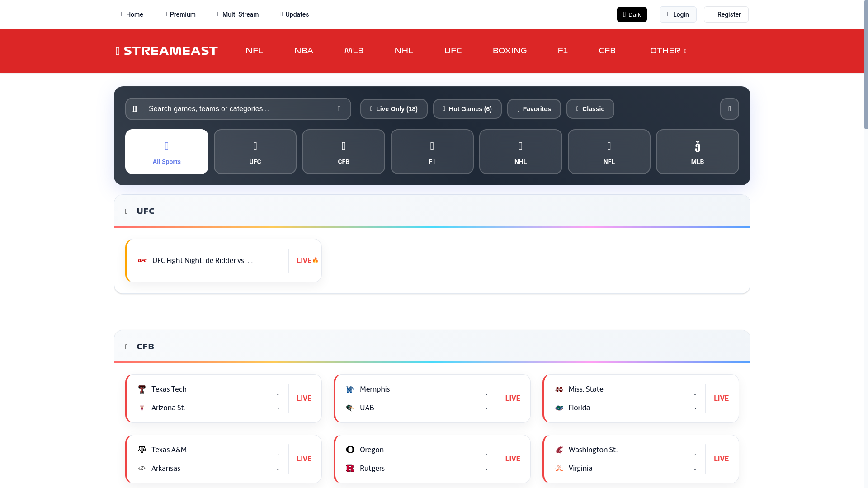
Task: Select the NHL sport tile icon
Action: point(520,146)
